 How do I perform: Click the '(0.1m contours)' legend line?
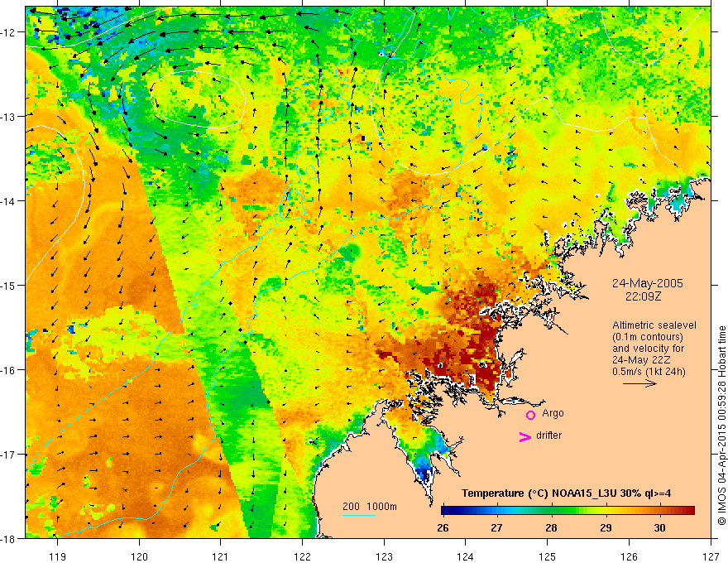[x=648, y=337]
